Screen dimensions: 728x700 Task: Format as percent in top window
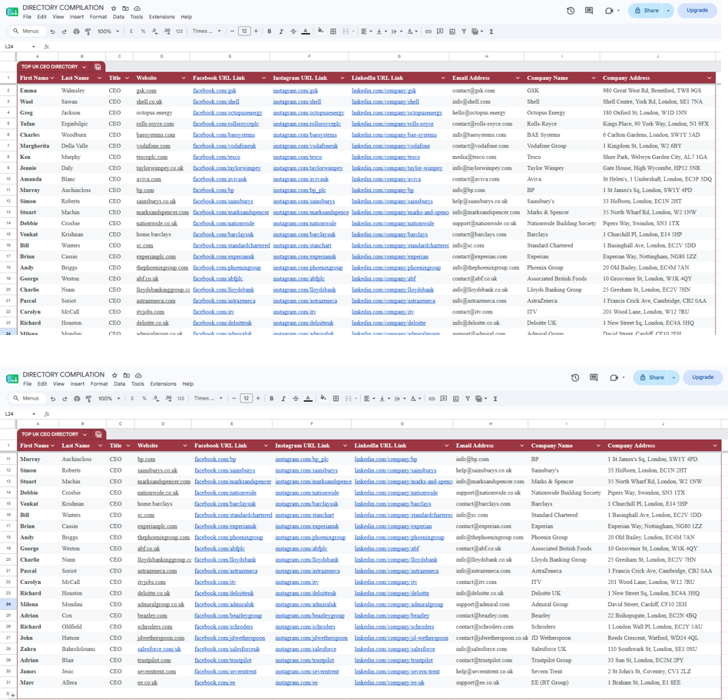pos(143,32)
